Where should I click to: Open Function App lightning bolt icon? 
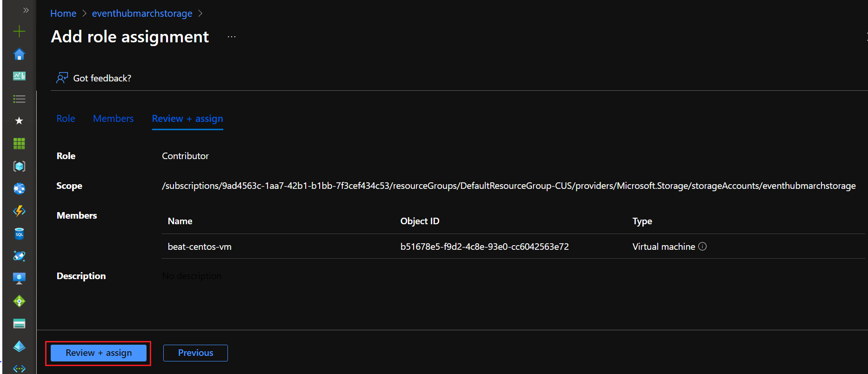tap(19, 211)
